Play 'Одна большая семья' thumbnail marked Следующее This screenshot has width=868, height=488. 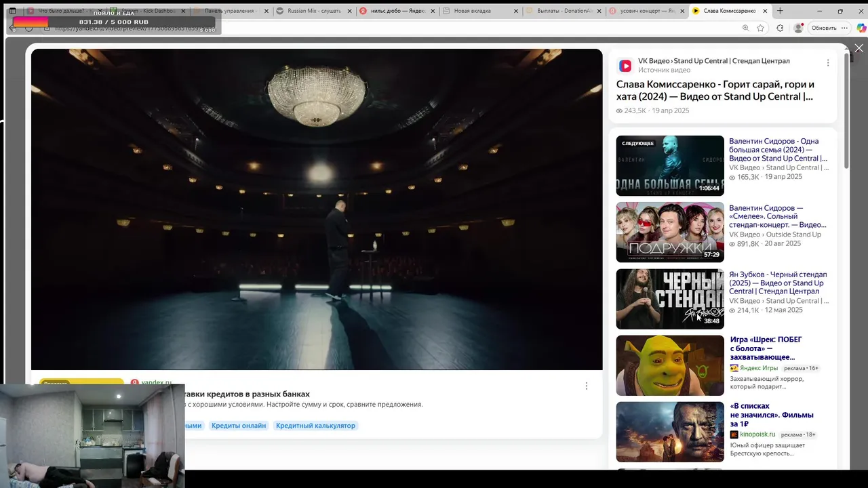click(x=670, y=165)
